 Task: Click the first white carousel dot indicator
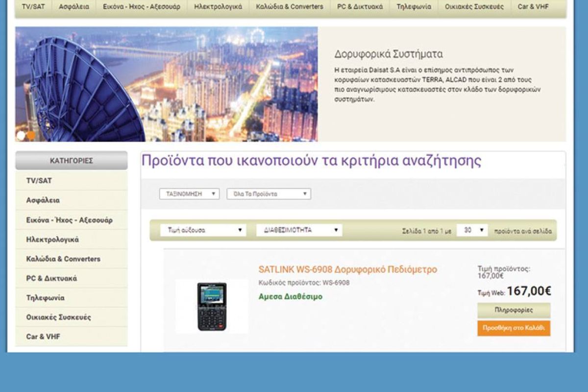pos(21,135)
